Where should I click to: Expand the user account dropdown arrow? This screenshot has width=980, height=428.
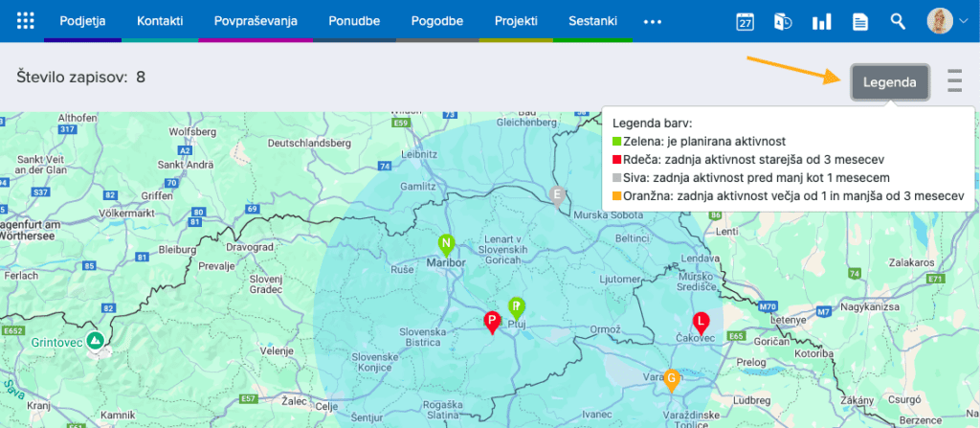click(963, 22)
